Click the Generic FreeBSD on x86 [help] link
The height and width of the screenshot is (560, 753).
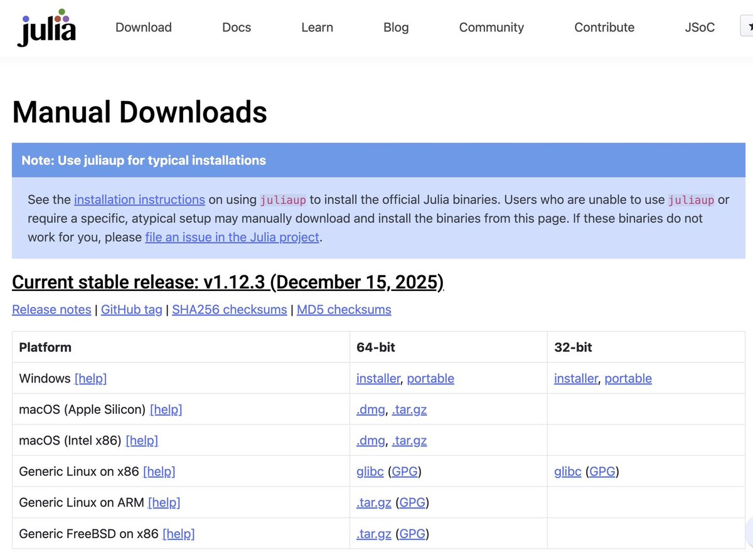point(178,534)
